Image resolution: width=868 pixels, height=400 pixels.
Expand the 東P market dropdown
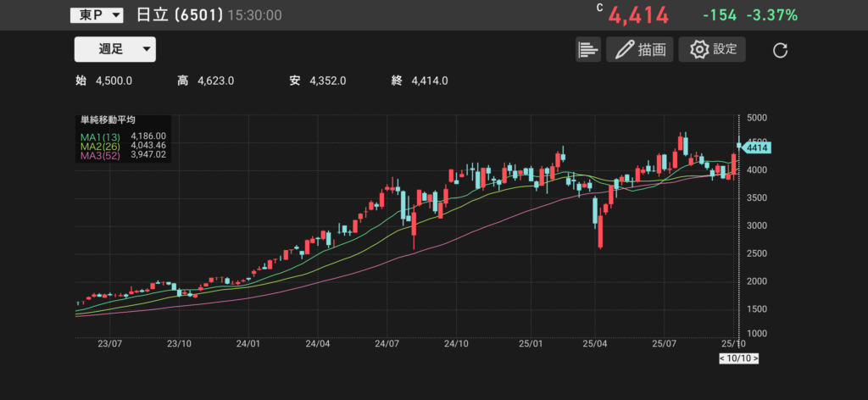[x=97, y=15]
